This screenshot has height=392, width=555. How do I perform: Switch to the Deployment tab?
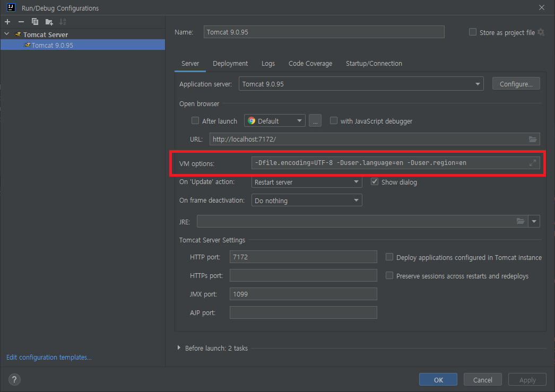230,64
